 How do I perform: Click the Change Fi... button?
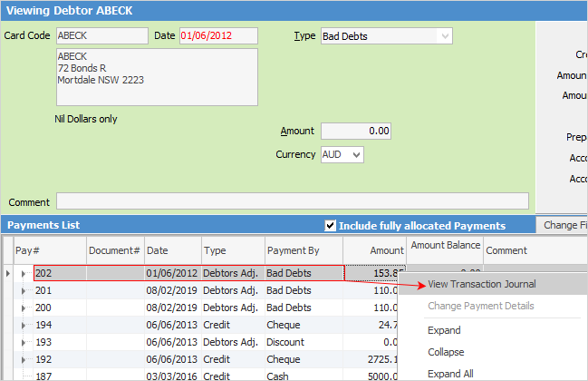click(562, 225)
